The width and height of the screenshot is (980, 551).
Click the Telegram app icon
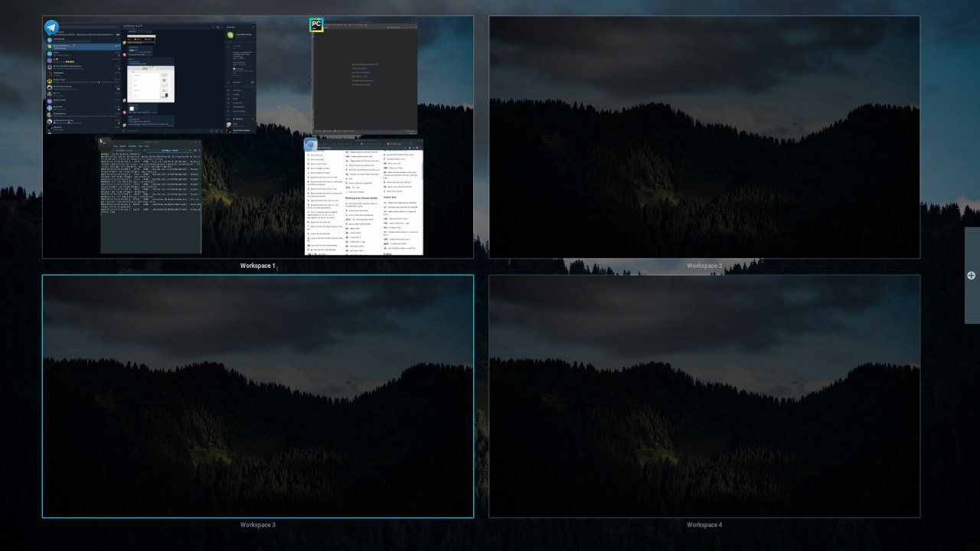[51, 28]
